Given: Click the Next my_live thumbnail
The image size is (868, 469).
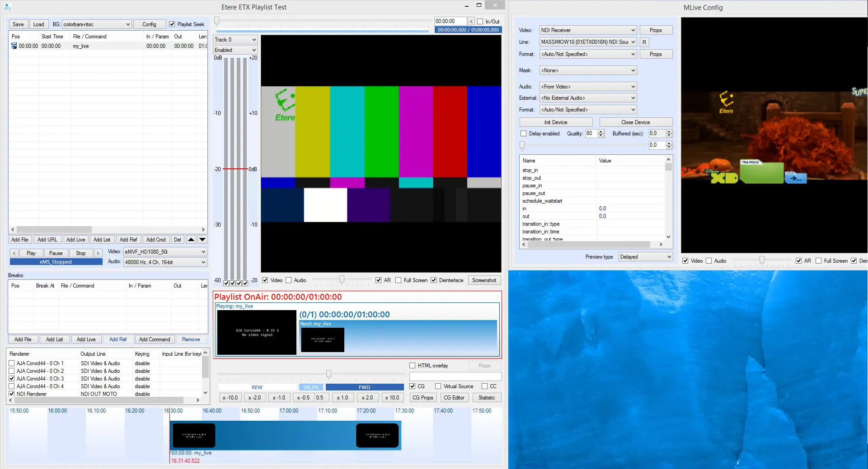Looking at the screenshot, I should point(322,339).
